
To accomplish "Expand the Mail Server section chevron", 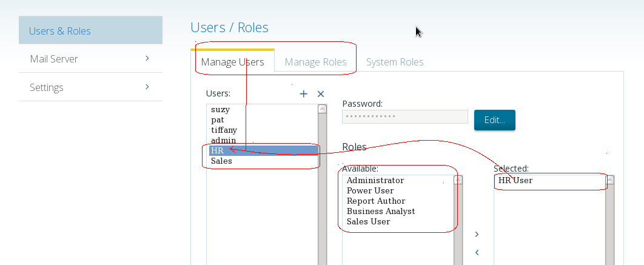I will click(147, 59).
